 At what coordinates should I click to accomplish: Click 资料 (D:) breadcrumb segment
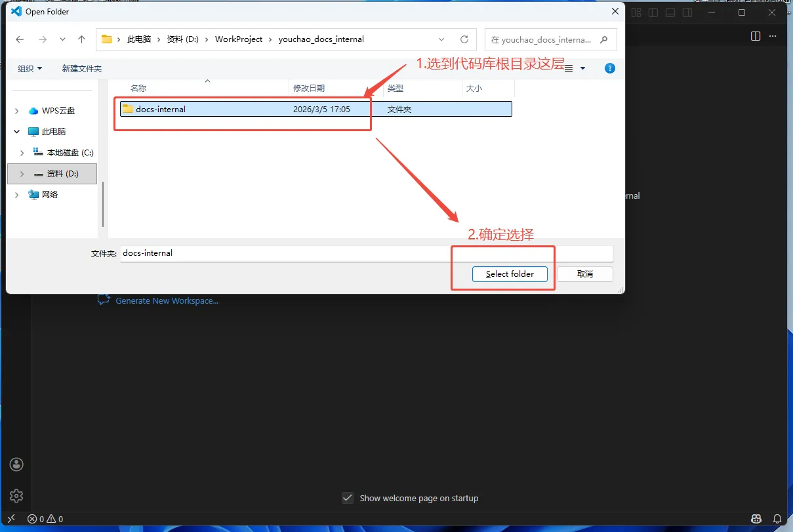tap(183, 39)
